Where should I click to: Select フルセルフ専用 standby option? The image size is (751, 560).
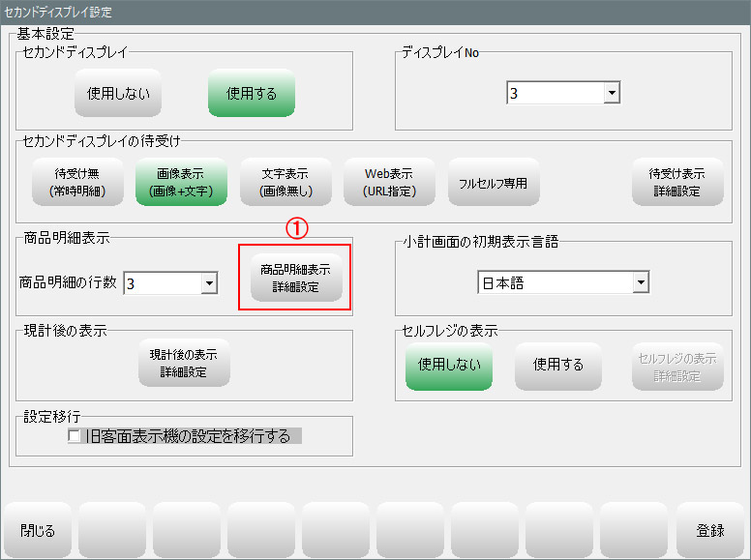coord(494,183)
